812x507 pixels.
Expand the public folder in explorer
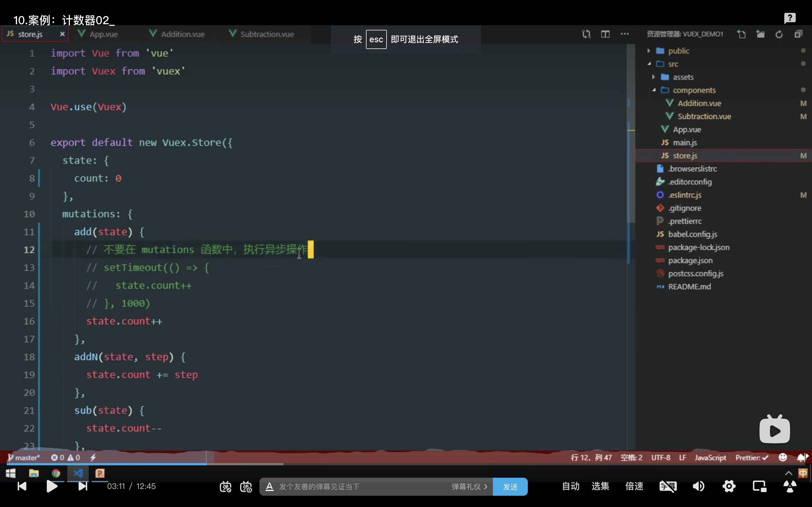point(678,51)
